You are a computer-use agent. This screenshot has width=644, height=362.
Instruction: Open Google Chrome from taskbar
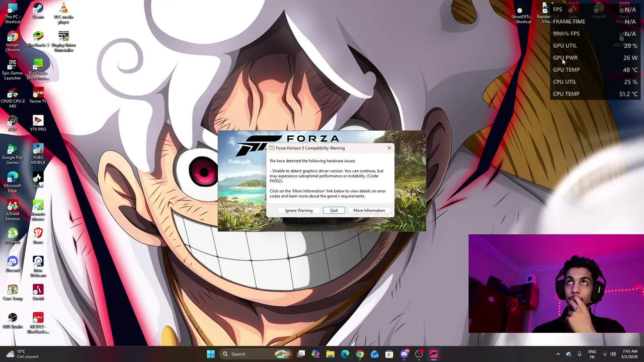coord(360,354)
